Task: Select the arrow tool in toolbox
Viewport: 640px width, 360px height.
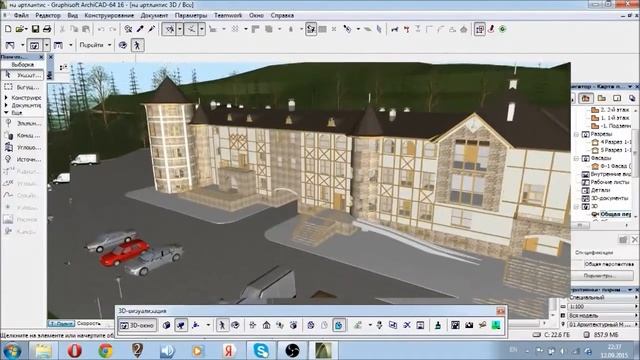Action: [x=23, y=75]
